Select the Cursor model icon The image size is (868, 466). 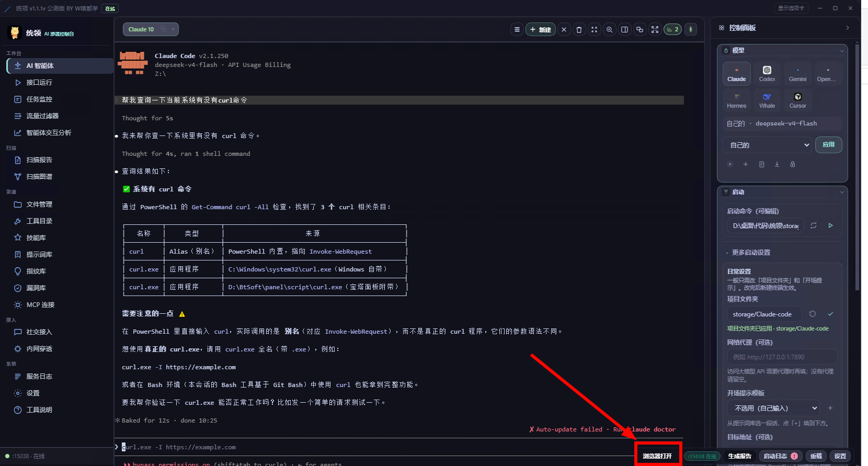click(x=797, y=100)
